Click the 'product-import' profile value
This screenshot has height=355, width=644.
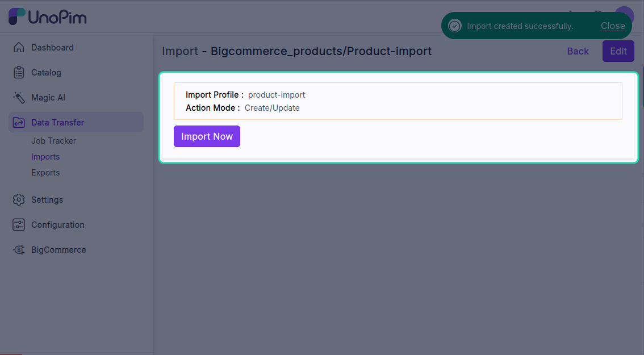277,95
